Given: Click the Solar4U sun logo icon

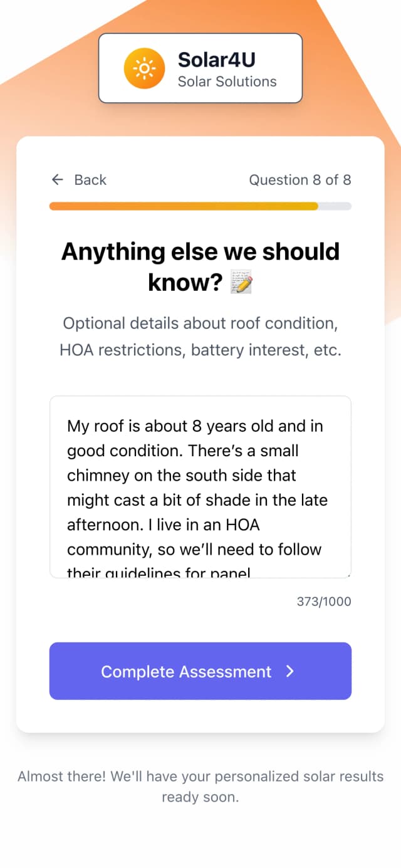Looking at the screenshot, I should pos(144,68).
